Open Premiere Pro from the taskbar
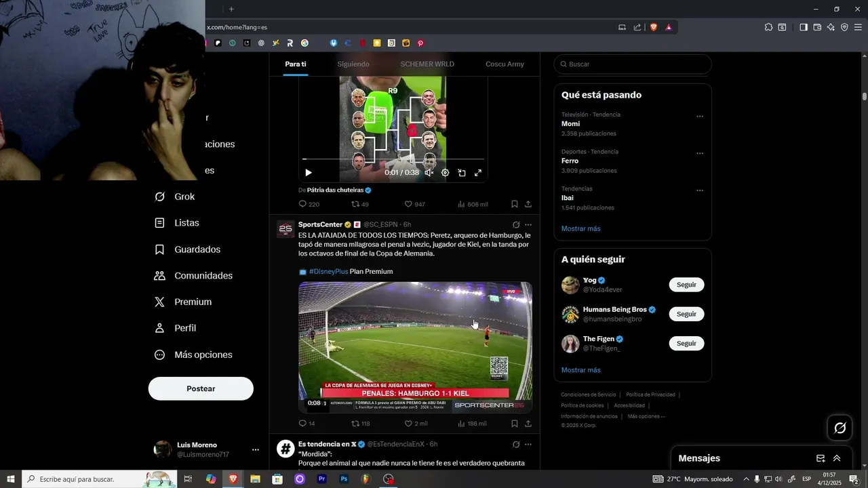Viewport: 868px width, 488px height. (x=322, y=479)
